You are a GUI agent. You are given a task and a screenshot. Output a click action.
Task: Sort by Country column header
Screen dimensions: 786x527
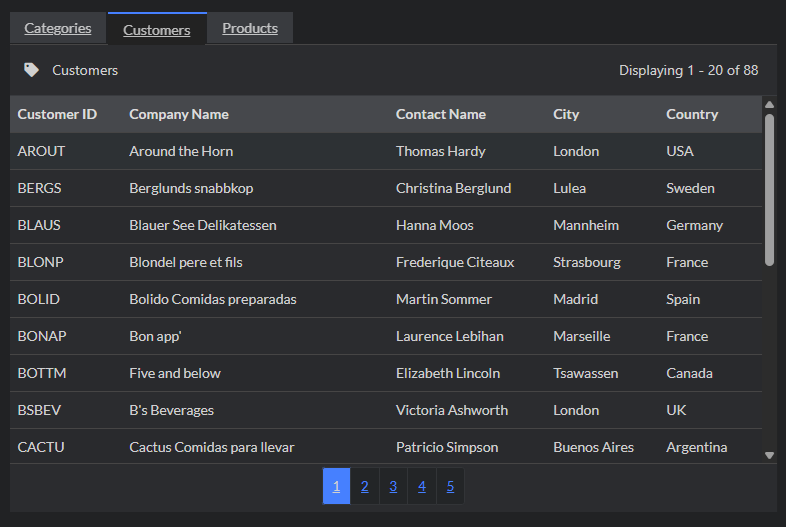coord(692,114)
